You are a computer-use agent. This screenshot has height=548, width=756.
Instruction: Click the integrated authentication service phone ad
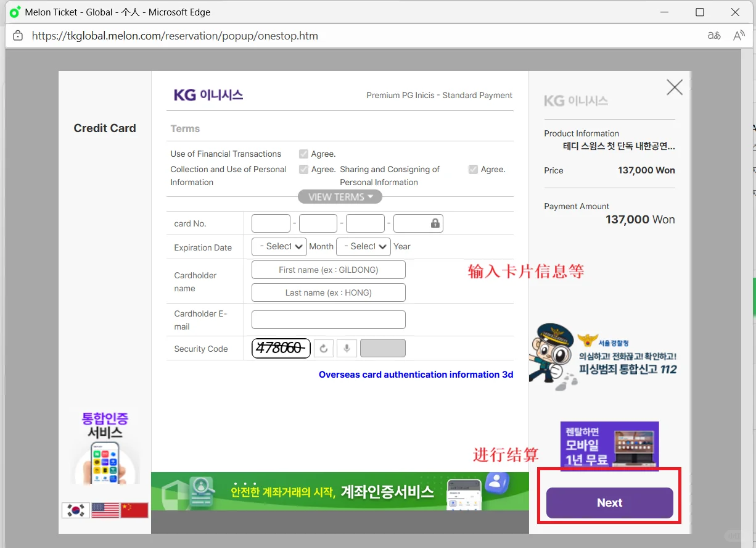click(105, 448)
